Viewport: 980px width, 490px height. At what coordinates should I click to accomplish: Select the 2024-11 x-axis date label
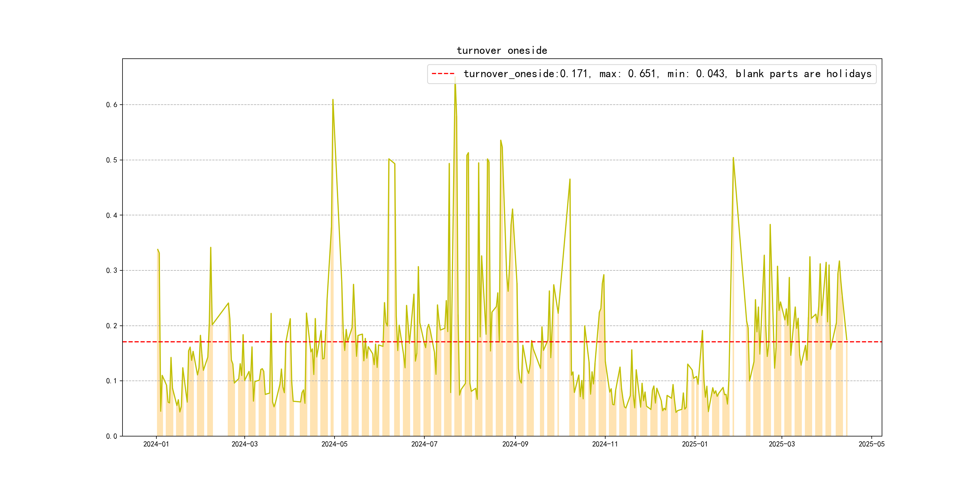coord(605,444)
